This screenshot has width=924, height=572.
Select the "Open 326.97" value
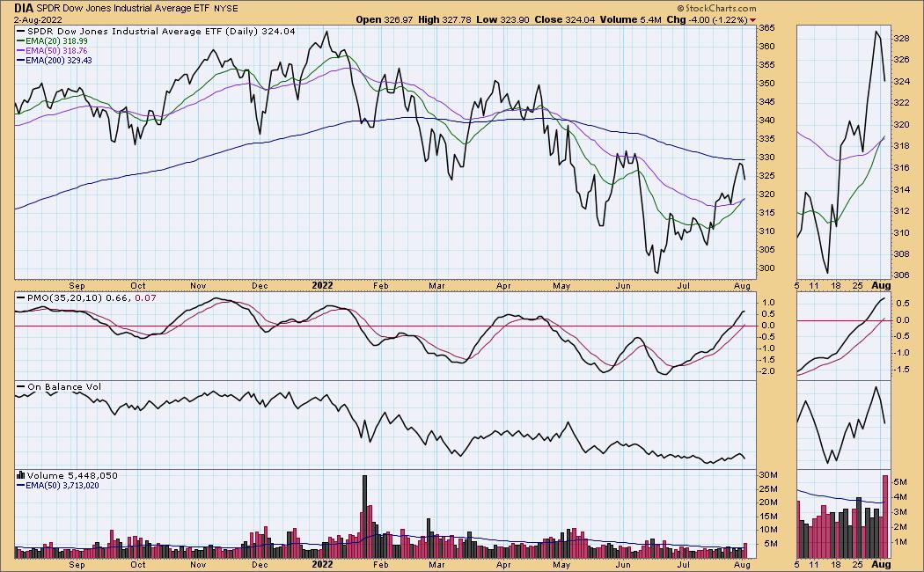point(384,19)
